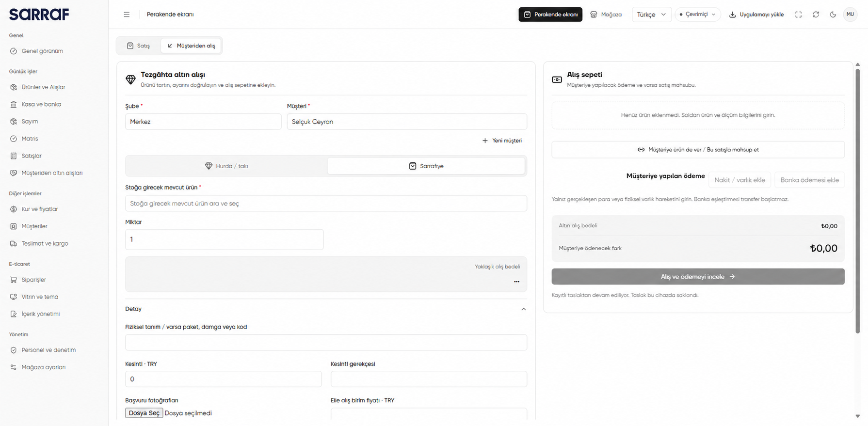The image size is (868, 426).
Task: Open Mağaza from top bar
Action: (606, 15)
